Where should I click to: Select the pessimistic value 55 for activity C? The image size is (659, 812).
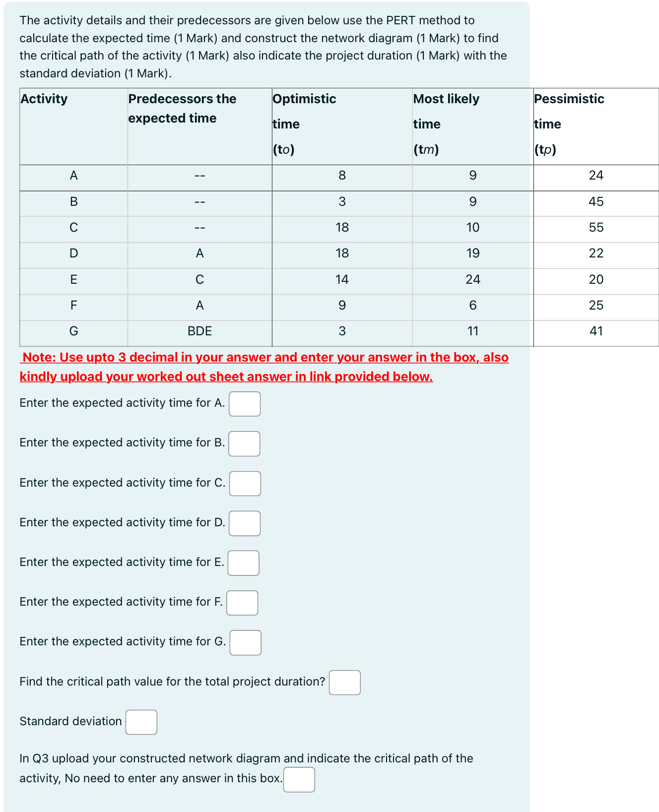coord(596,227)
